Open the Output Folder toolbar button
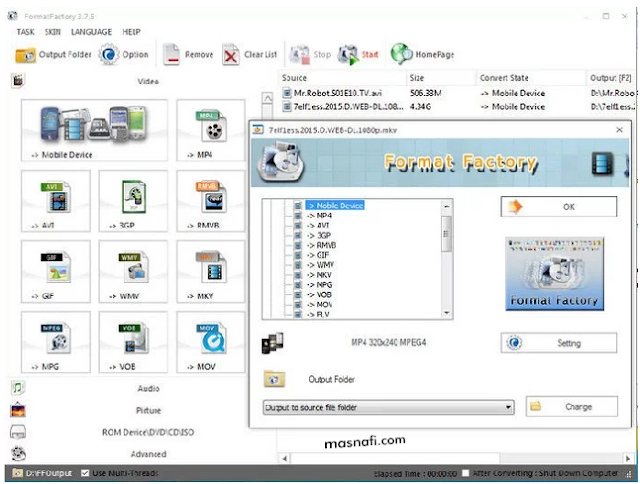Viewport: 640px width, 484px height. (x=53, y=55)
